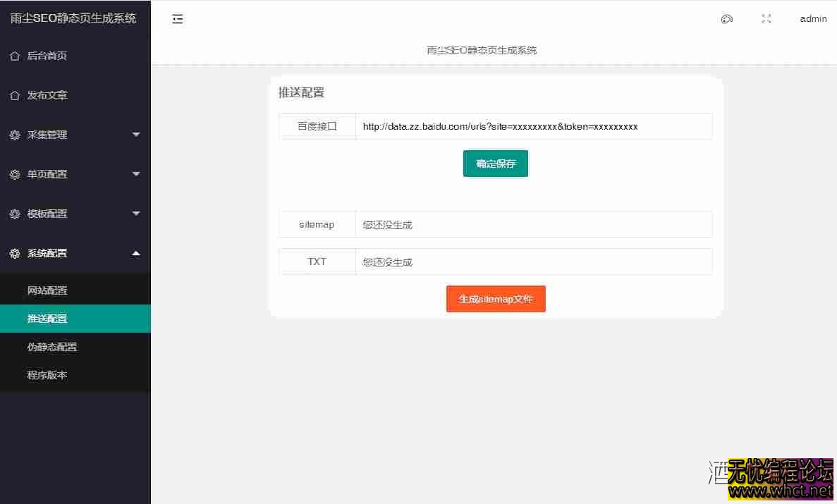Click the 单页配置 gear icon in sidebar
837x504 pixels.
[x=15, y=174]
